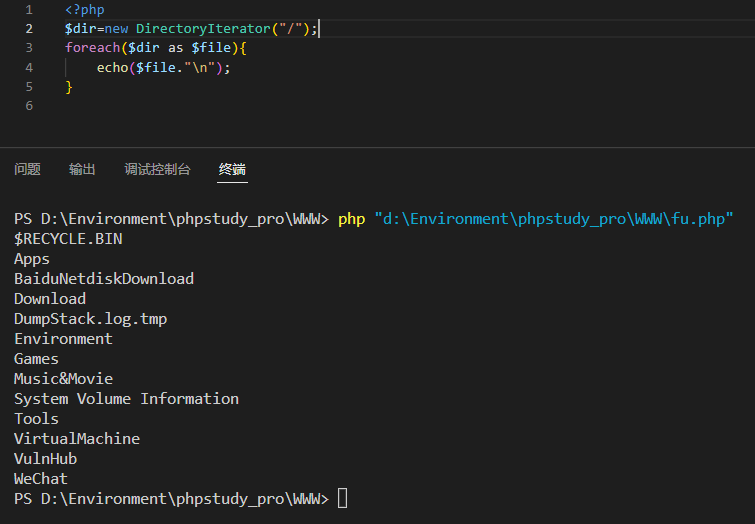Click the <?php opening tag on line 1

point(85,10)
